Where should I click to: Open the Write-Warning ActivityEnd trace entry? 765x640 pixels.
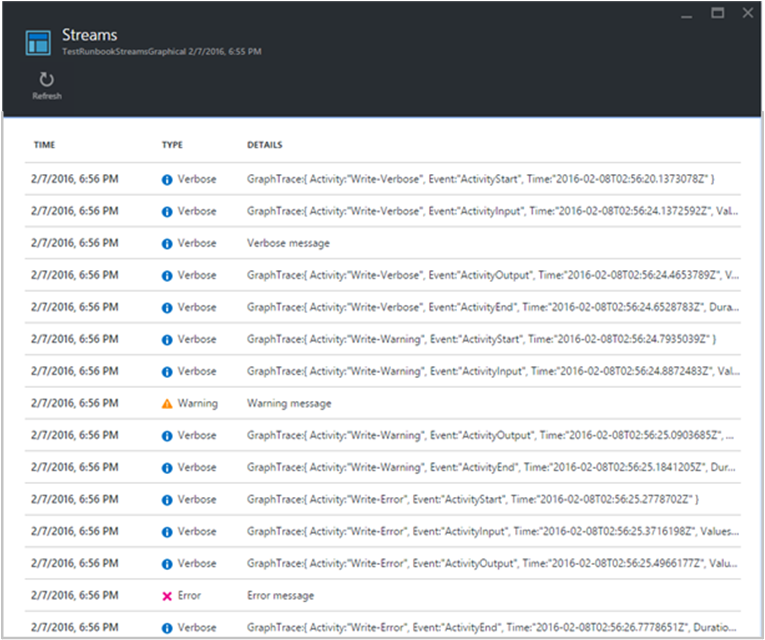point(490,468)
